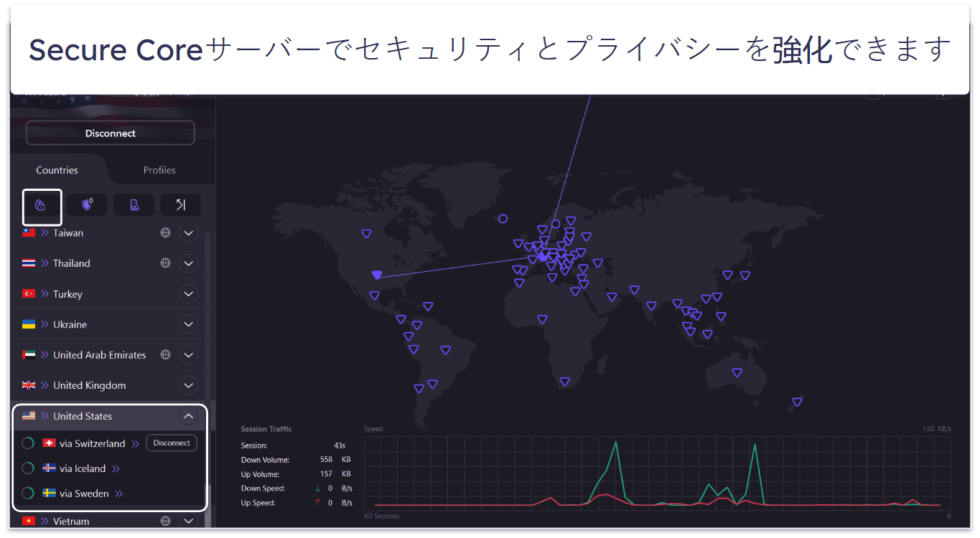Expand the Ukraine server list
Viewport: 980px width, 538px height.
[188, 324]
